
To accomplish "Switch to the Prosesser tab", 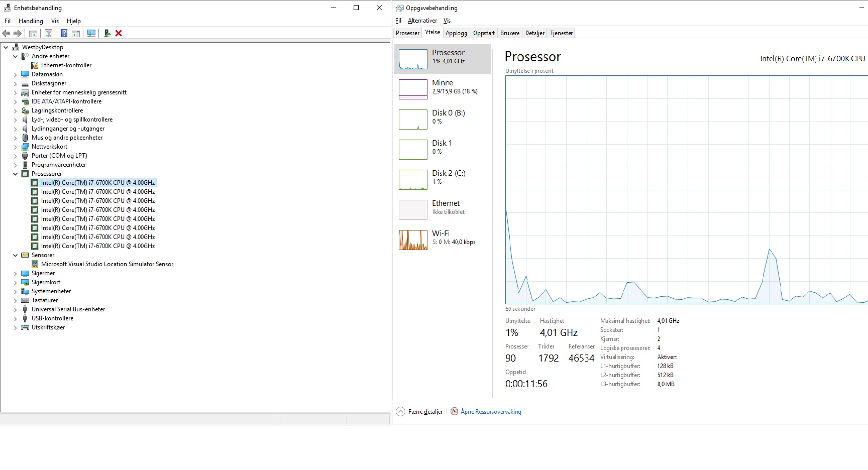I will (x=407, y=33).
